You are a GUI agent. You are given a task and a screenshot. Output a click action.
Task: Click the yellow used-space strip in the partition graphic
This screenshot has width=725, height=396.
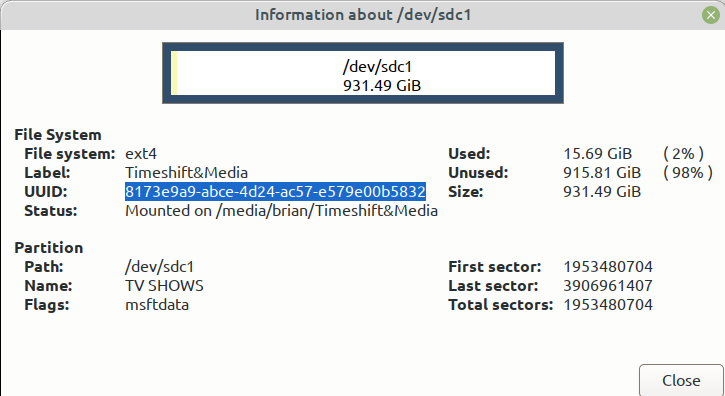(x=174, y=73)
